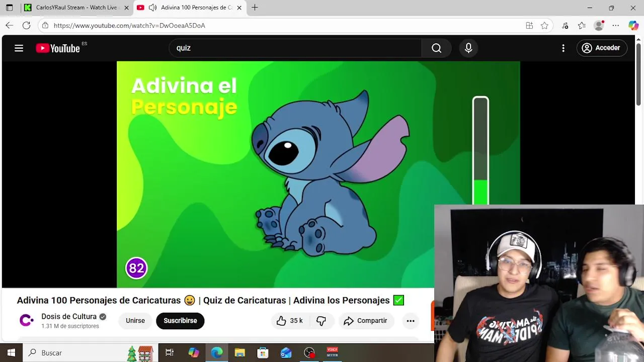Sign in with the Acceder button

tap(601, 48)
